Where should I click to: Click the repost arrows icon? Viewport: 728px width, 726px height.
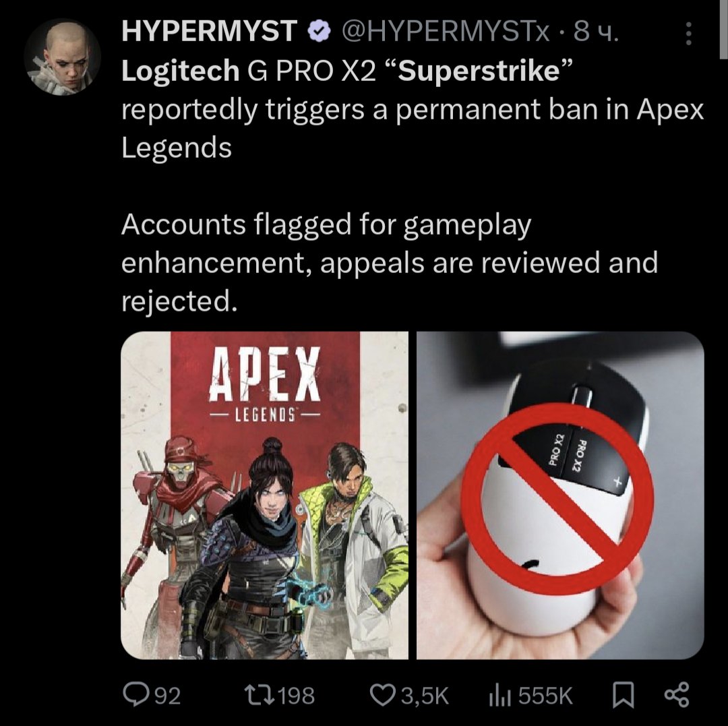[x=260, y=695]
